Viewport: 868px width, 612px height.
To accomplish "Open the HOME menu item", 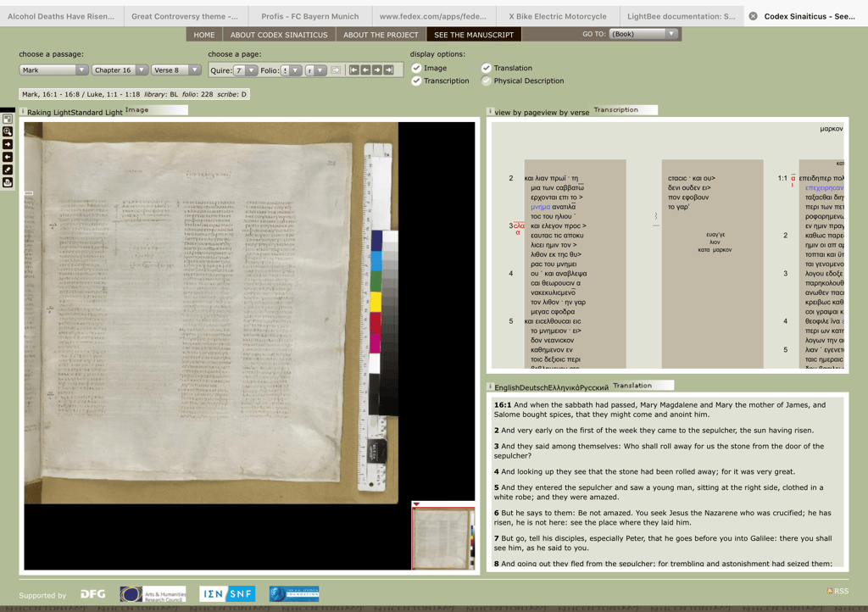I will click(x=204, y=34).
